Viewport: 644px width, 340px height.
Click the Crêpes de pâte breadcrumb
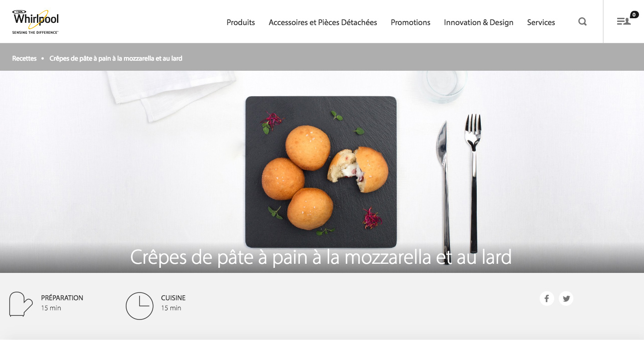click(x=116, y=58)
